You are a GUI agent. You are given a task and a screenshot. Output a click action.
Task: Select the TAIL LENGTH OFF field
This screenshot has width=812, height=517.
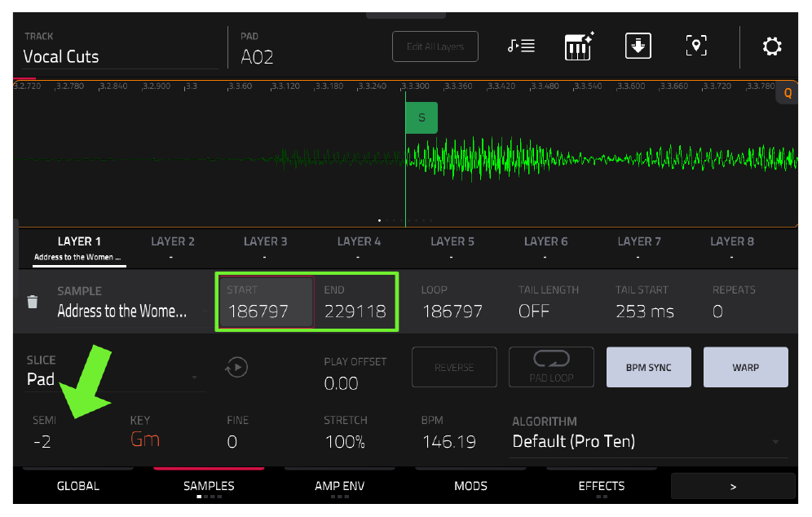tap(549, 302)
